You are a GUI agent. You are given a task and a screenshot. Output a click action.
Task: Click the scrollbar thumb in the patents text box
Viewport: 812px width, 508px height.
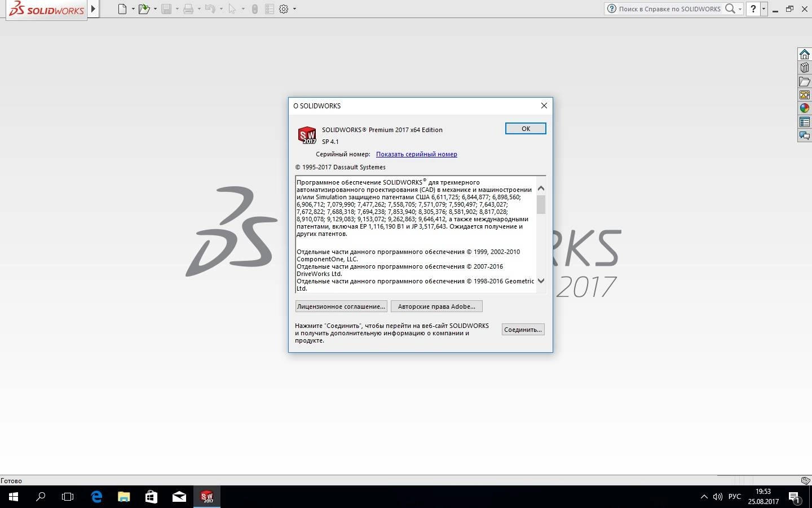pos(541,204)
